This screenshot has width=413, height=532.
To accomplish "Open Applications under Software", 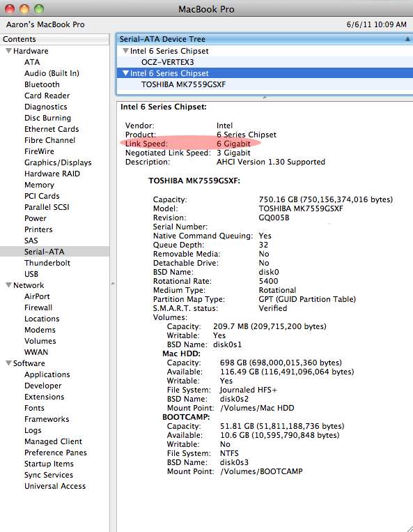I will click(x=47, y=374).
